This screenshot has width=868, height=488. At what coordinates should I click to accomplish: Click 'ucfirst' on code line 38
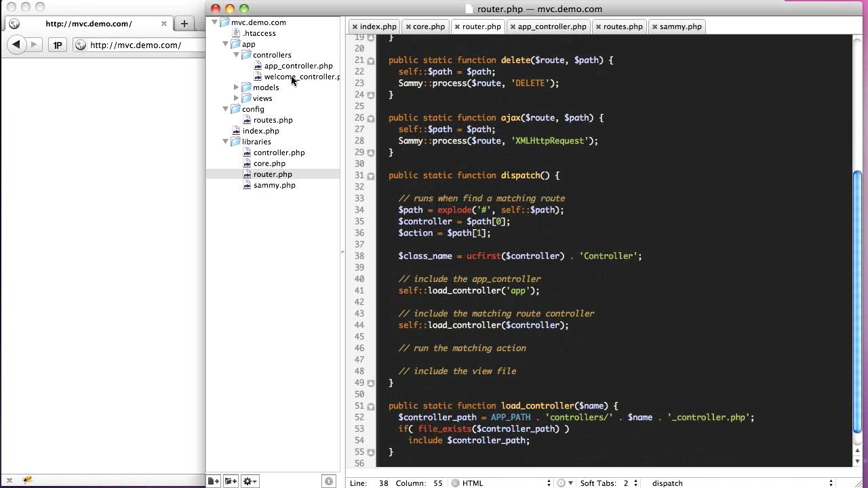coord(484,256)
